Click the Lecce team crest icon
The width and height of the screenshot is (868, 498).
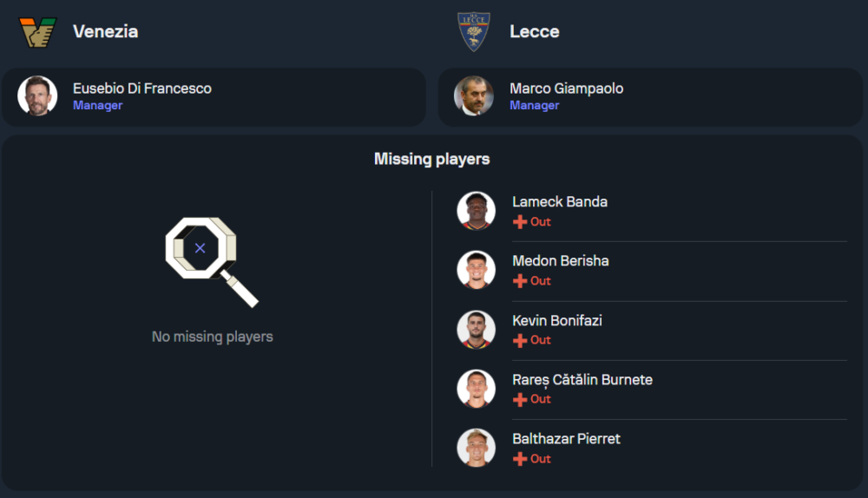(474, 32)
